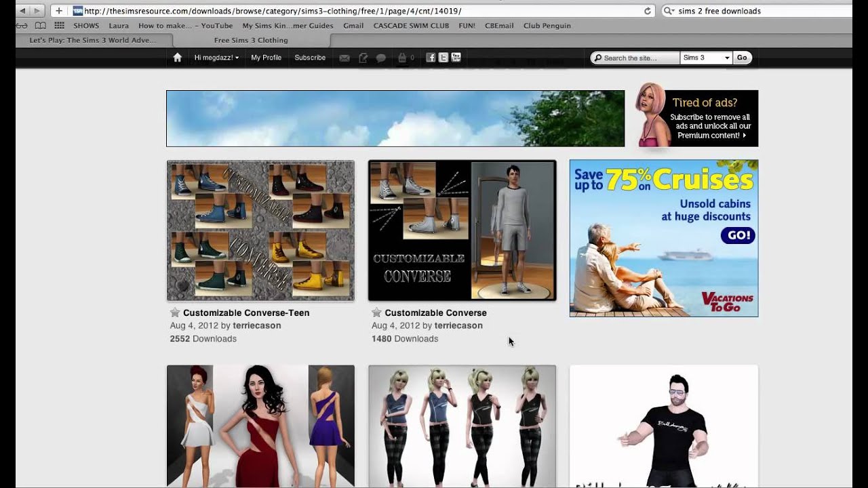This screenshot has height=488, width=868.
Task: Open the chat bubble icon in the site bar
Action: 381,58
